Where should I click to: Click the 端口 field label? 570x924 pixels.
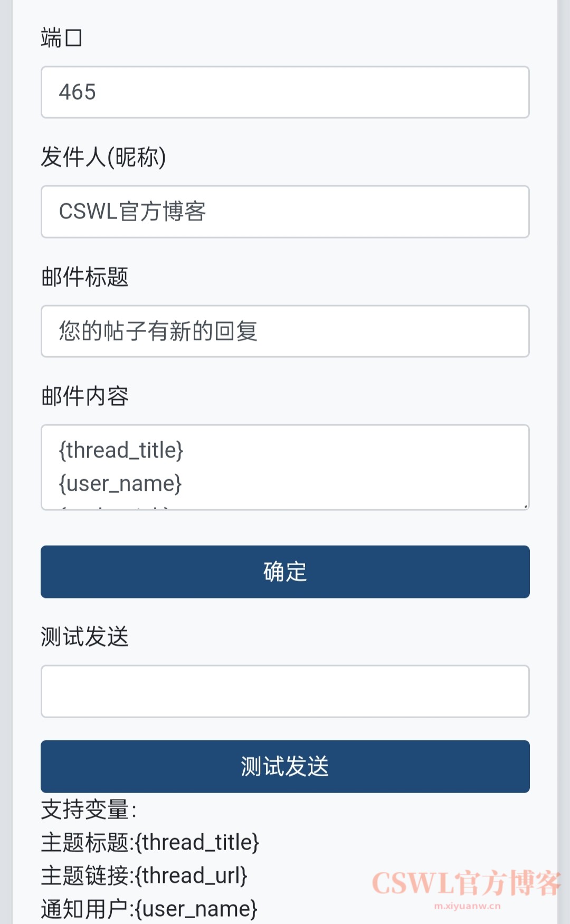pyautogui.click(x=61, y=38)
